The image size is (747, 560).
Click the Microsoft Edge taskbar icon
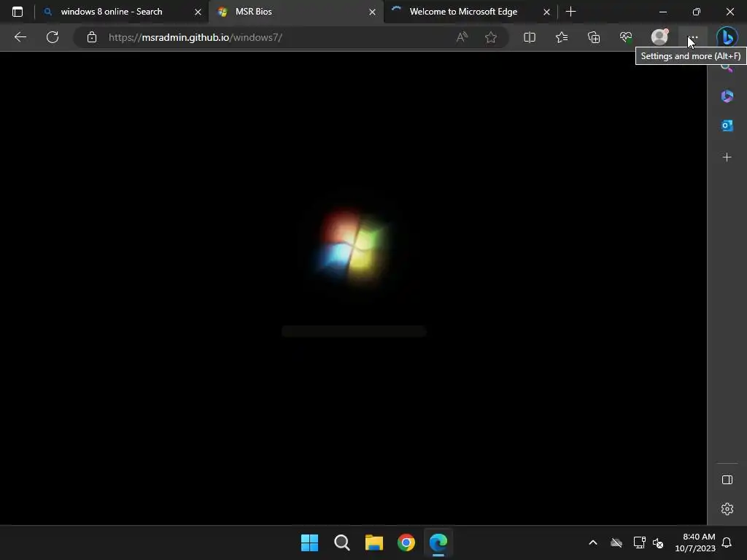[x=438, y=542]
